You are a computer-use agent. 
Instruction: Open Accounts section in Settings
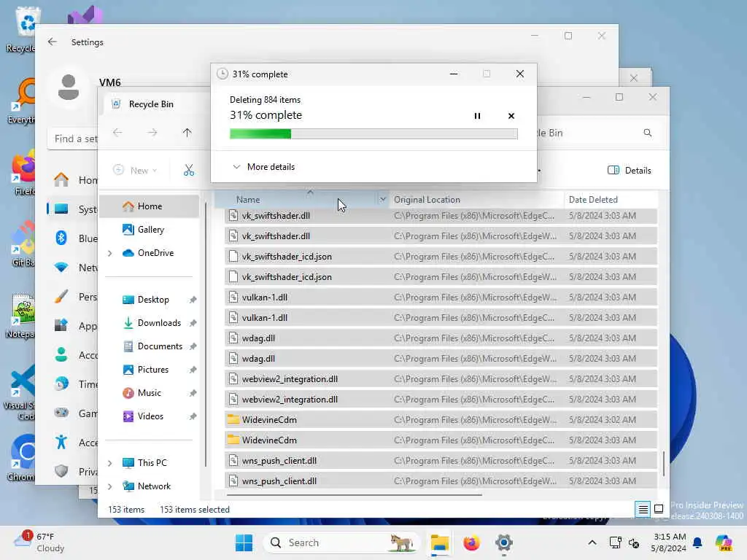tap(74, 355)
